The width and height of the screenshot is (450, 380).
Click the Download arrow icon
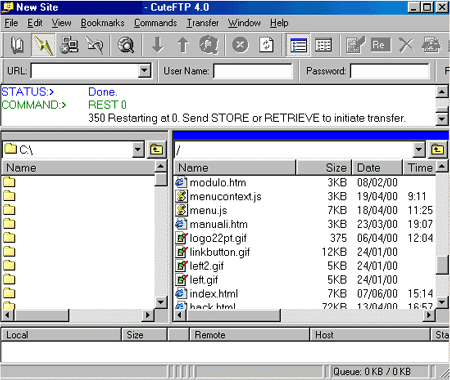(x=157, y=45)
